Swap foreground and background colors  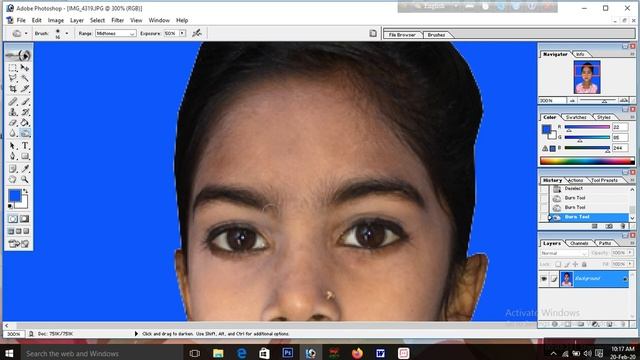[x=25, y=191]
